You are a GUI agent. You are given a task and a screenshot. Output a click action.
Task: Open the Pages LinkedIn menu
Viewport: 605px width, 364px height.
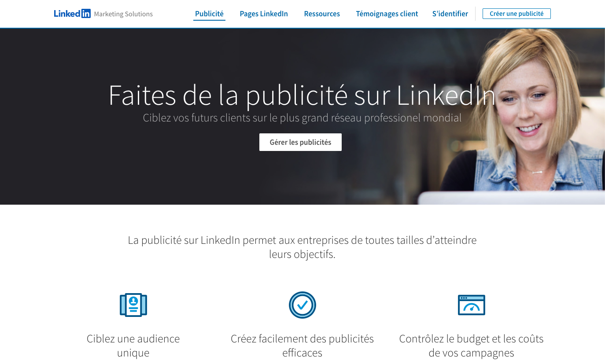tap(264, 14)
